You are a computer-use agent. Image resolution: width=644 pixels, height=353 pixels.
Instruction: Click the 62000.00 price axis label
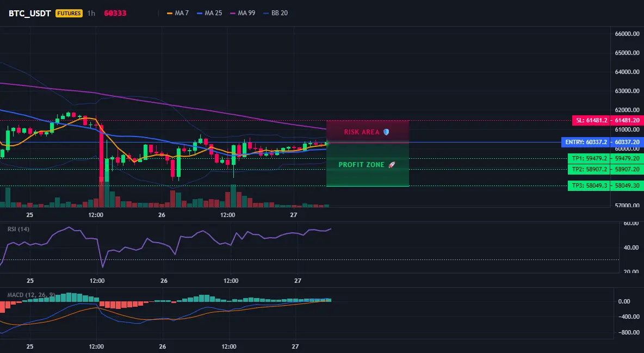[x=627, y=110]
